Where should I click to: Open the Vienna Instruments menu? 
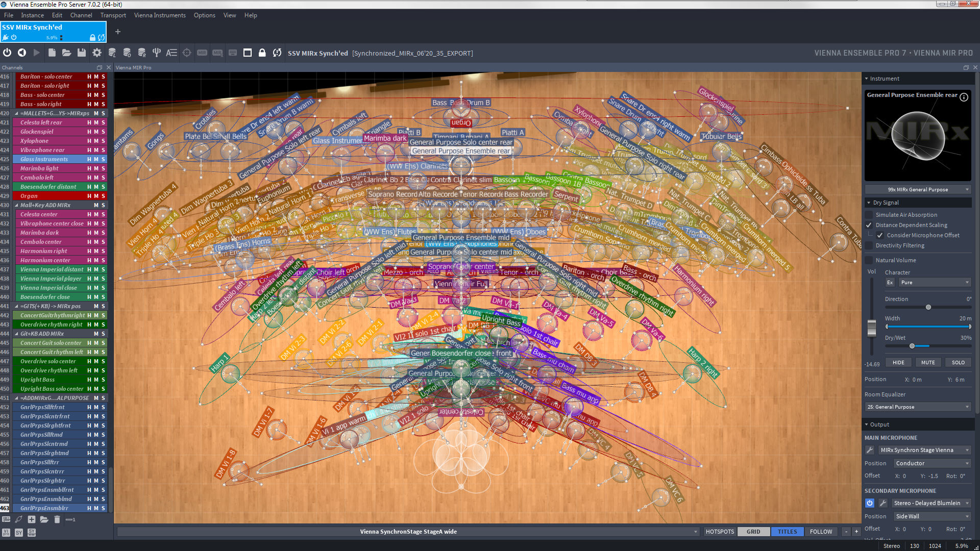click(160, 15)
